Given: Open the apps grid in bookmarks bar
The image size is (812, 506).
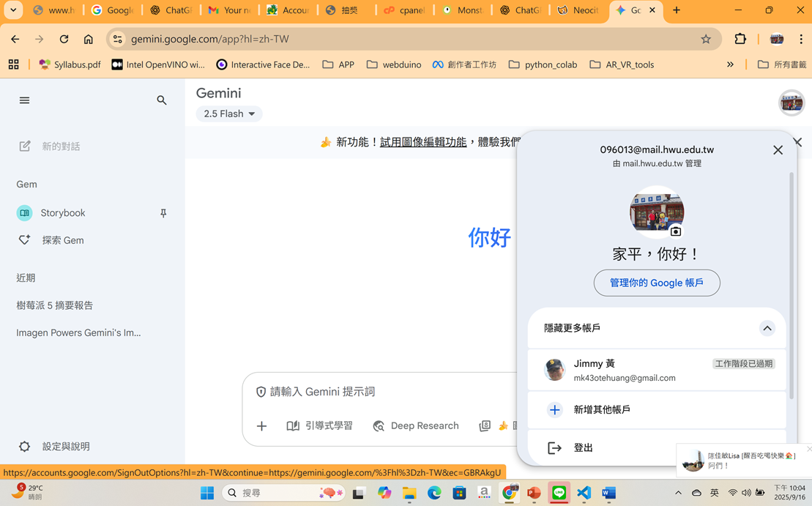Looking at the screenshot, I should (x=13, y=64).
